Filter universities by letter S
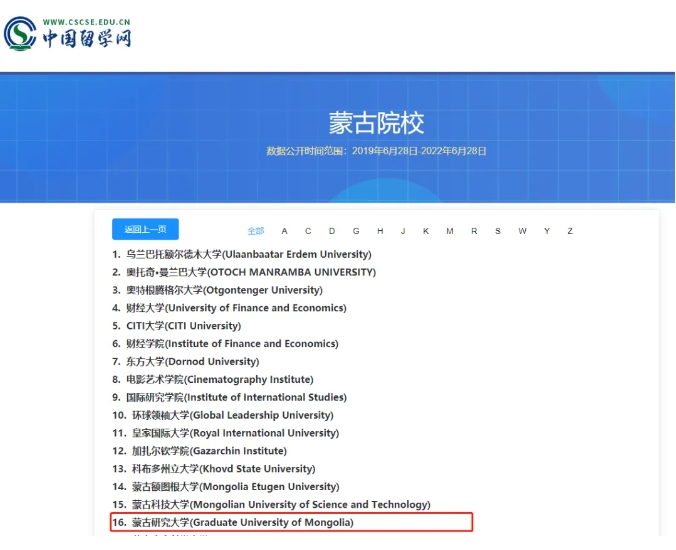This screenshot has width=676, height=550. 498,231
